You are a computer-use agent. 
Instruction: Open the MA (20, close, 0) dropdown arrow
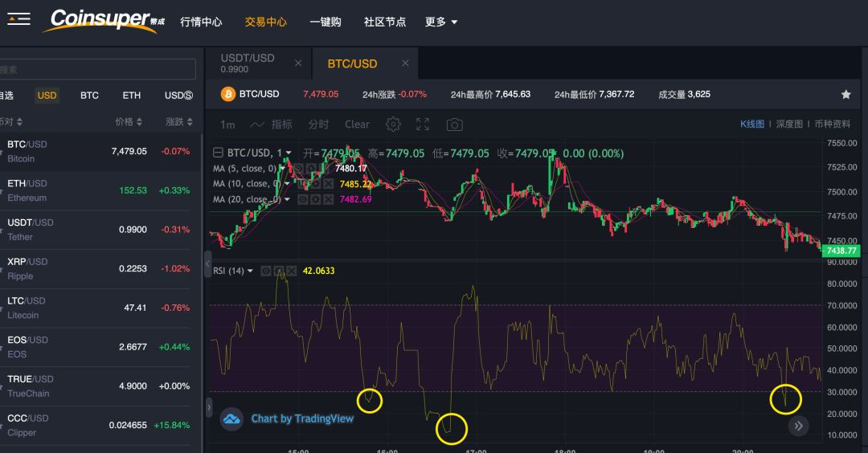[287, 199]
